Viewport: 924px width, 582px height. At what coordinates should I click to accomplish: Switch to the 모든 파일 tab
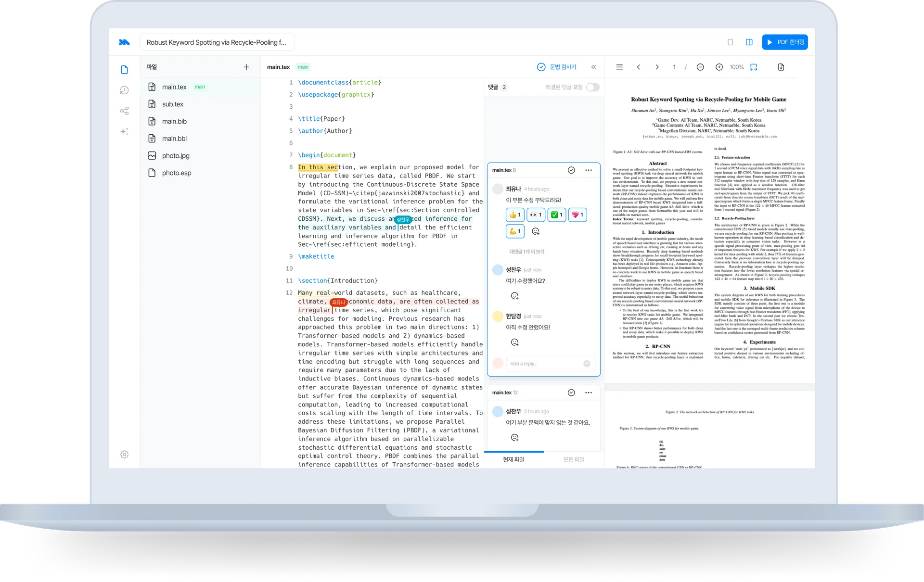coord(574,460)
